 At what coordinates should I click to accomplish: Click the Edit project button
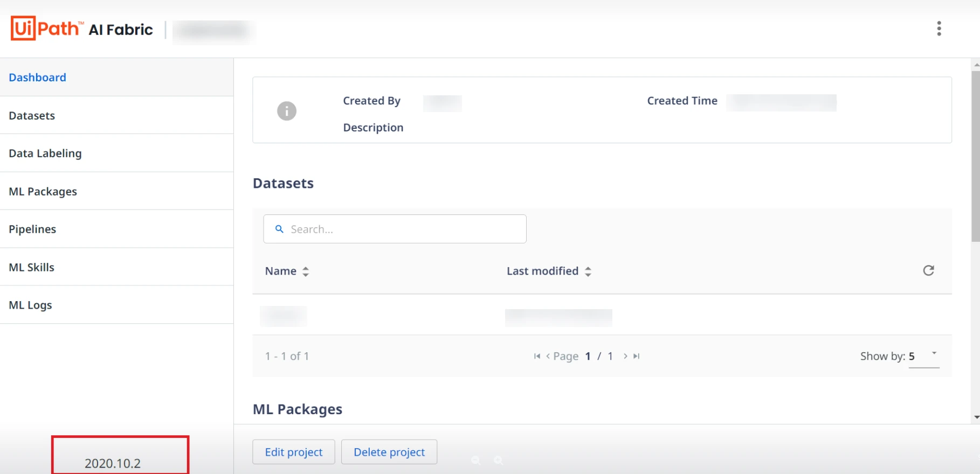[x=294, y=452]
